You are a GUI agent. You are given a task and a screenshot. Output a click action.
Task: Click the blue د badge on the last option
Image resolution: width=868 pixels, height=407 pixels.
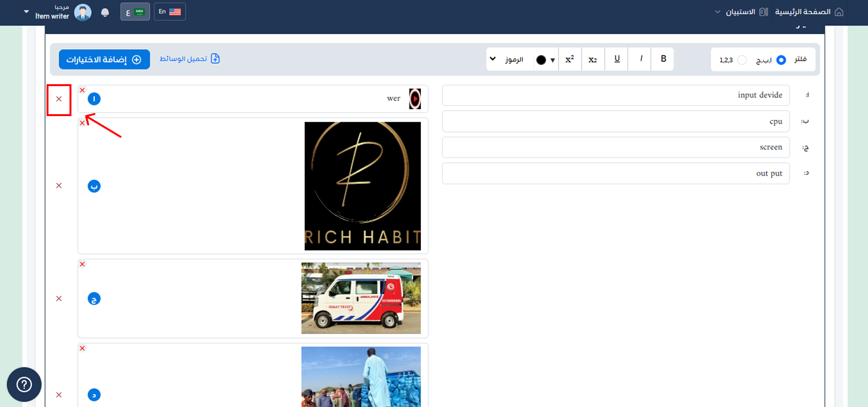pos(94,394)
